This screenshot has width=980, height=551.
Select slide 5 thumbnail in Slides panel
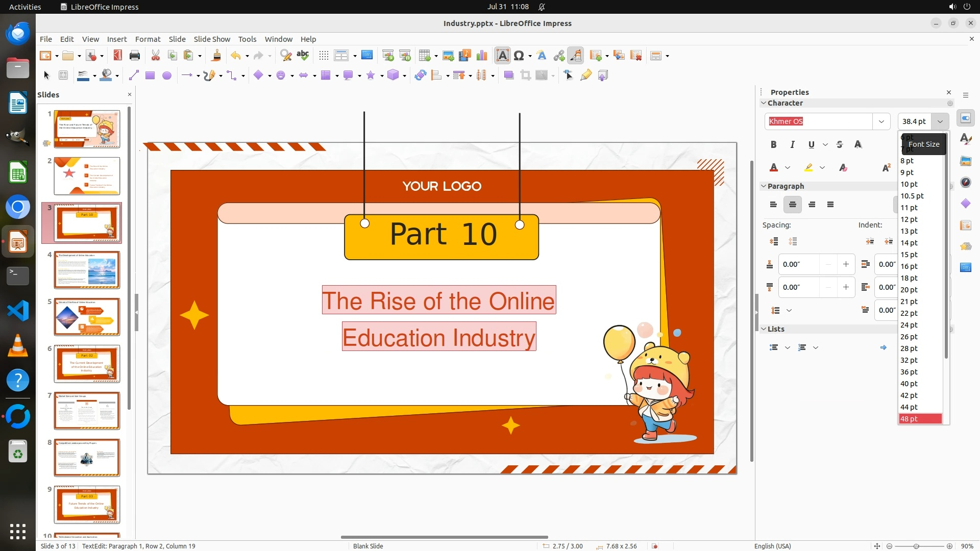[x=87, y=317]
